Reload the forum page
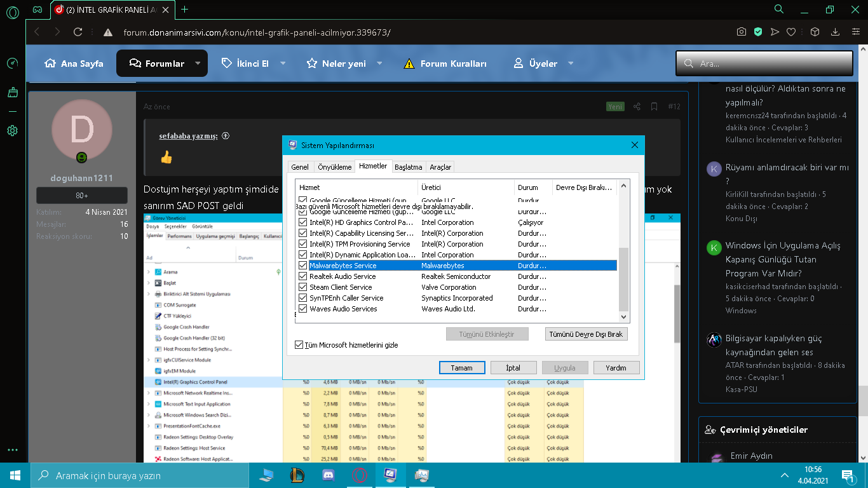868x488 pixels. tap(78, 32)
